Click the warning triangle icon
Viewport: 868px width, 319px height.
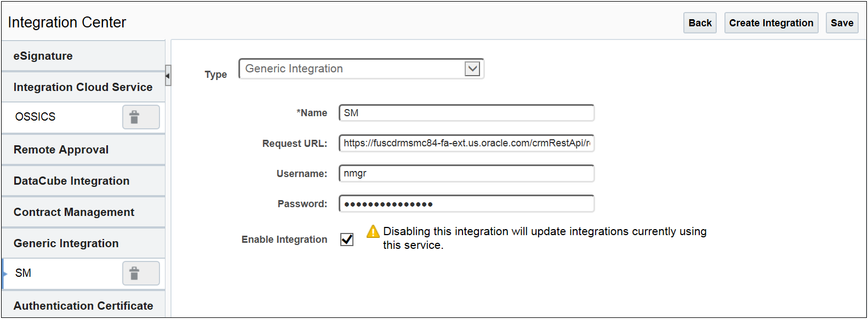click(x=373, y=232)
